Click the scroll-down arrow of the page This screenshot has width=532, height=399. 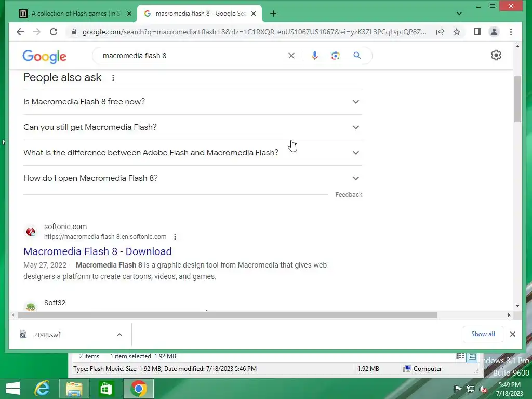(517, 305)
